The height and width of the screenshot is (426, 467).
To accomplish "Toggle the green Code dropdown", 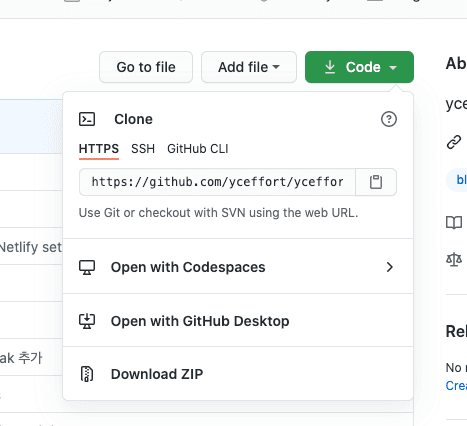I will pyautogui.click(x=359, y=67).
